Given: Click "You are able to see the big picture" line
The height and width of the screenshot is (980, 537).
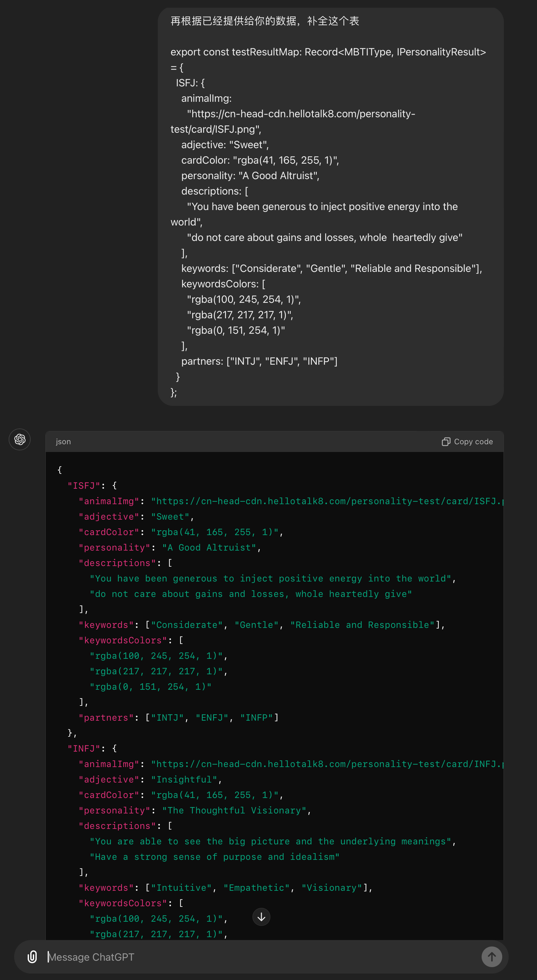Looking at the screenshot, I should 270,841.
